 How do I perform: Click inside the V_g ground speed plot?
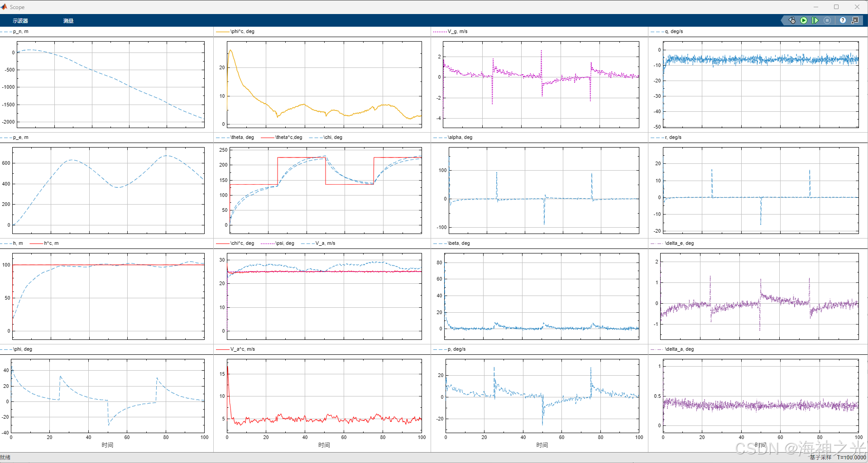tap(541, 85)
